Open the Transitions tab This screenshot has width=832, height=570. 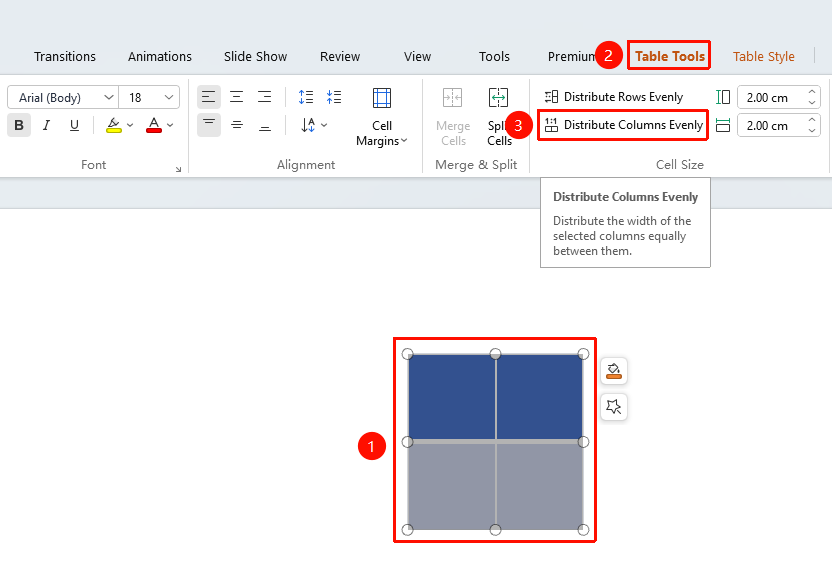click(x=65, y=56)
